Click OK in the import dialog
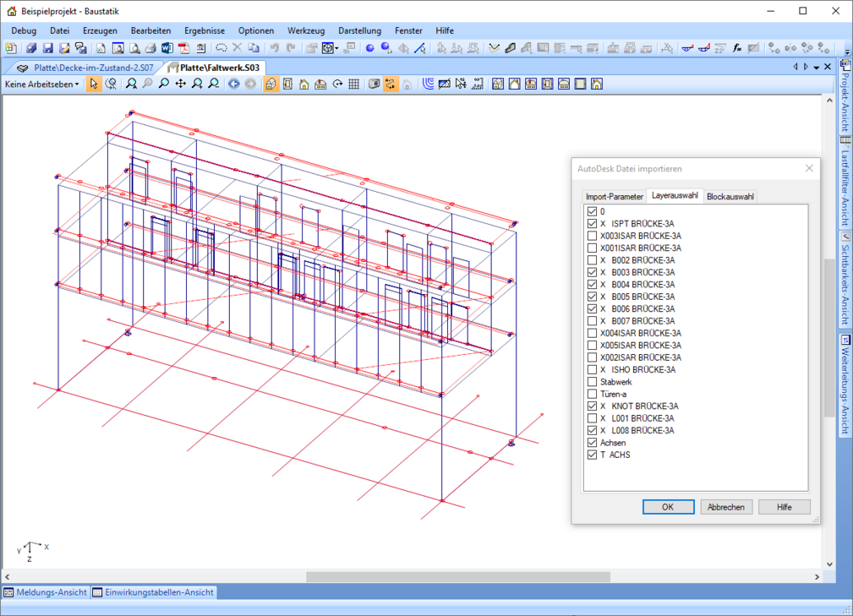 (x=668, y=507)
